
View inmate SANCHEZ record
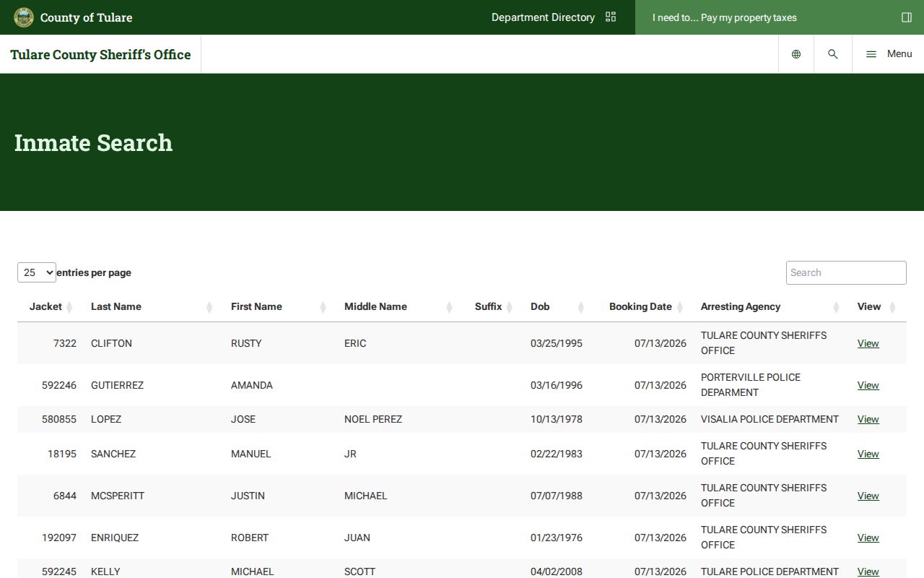pyautogui.click(x=868, y=454)
